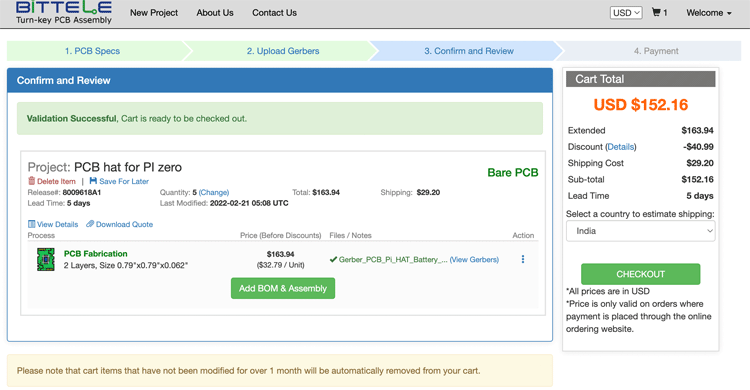Click the PCB Fabrication board thumbnail
Viewport: 750px width, 390px height.
point(46,259)
